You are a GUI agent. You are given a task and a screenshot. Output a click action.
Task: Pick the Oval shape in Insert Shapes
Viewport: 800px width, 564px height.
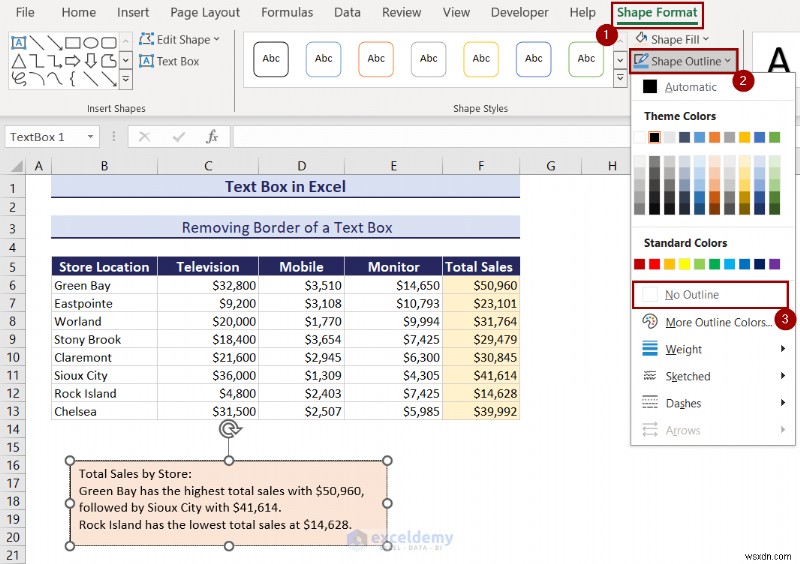[x=91, y=43]
